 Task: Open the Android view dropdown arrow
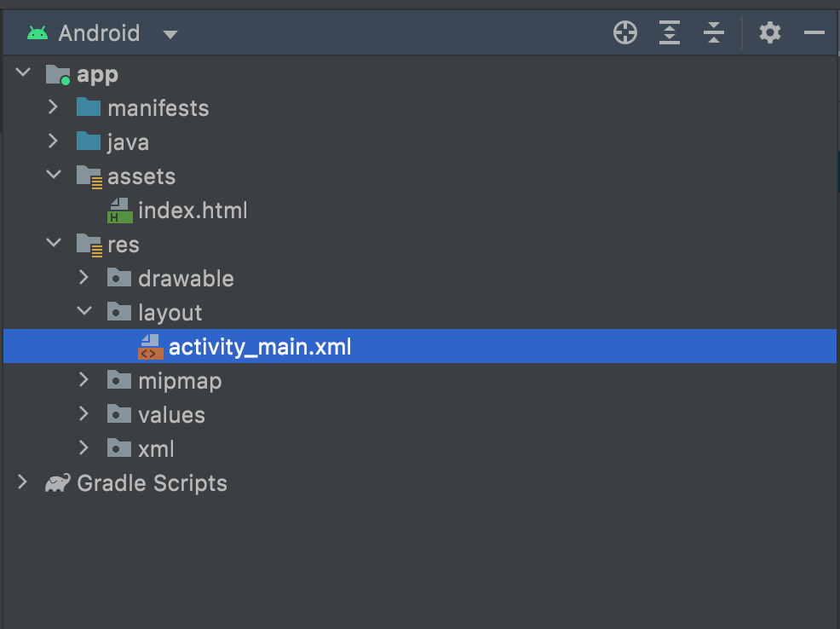(170, 35)
